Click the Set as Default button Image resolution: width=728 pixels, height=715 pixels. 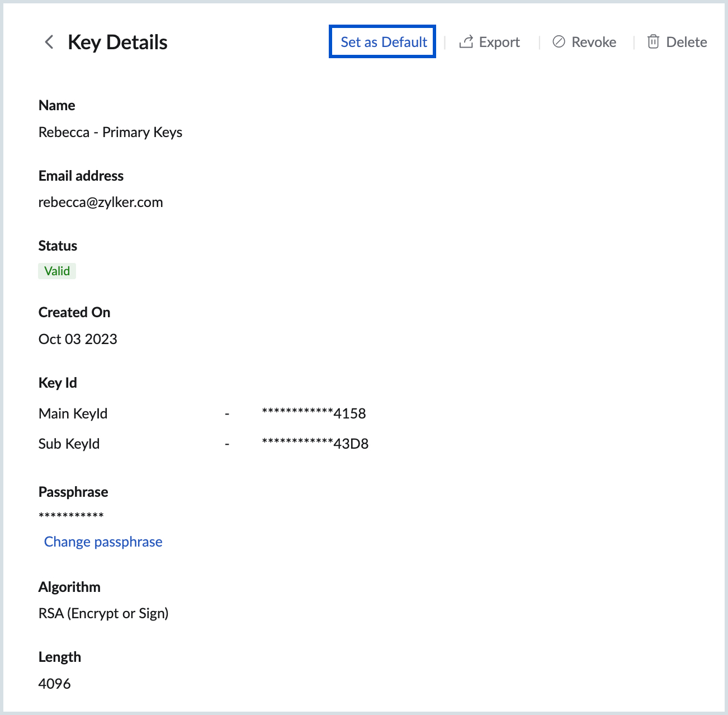point(382,41)
